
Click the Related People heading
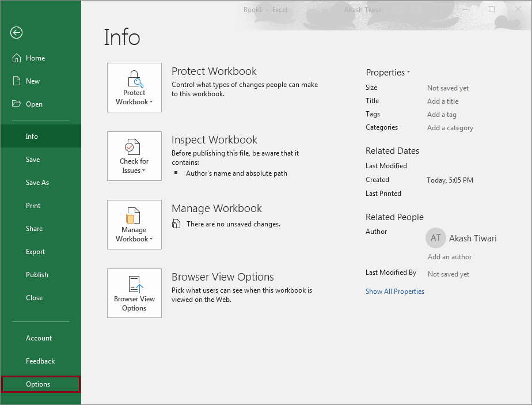click(394, 217)
